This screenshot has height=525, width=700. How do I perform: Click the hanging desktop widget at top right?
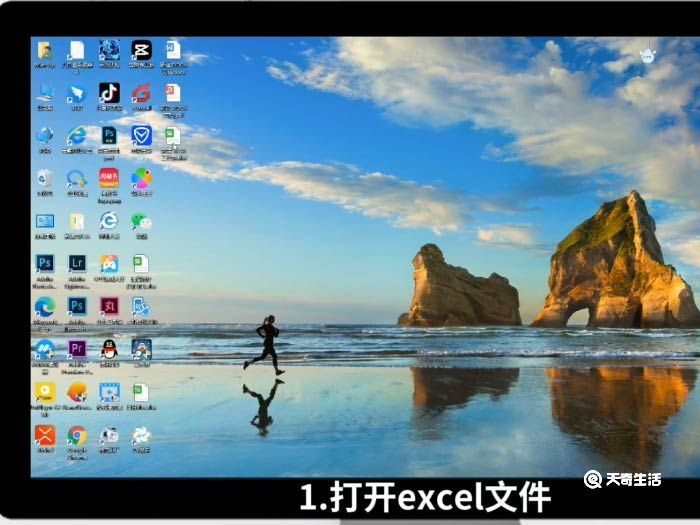pos(647,54)
